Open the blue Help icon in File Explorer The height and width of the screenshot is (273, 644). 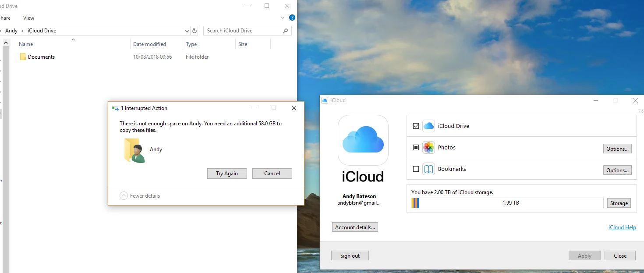[292, 18]
